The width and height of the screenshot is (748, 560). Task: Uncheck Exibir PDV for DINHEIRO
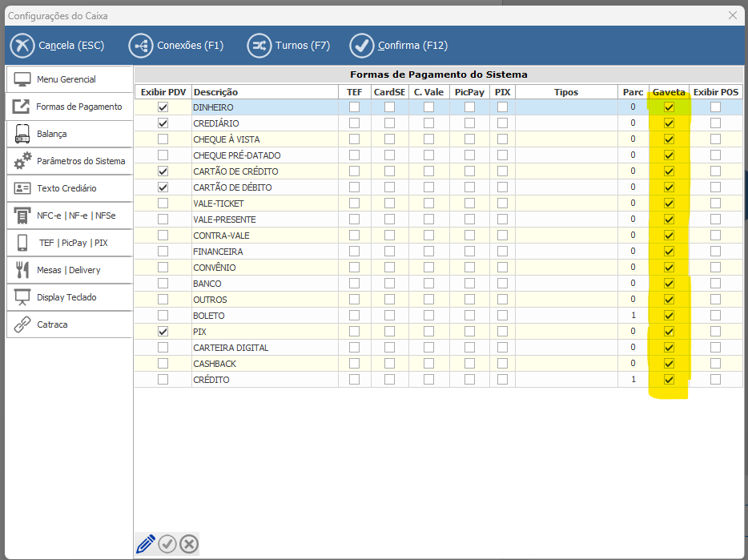pos(163,107)
